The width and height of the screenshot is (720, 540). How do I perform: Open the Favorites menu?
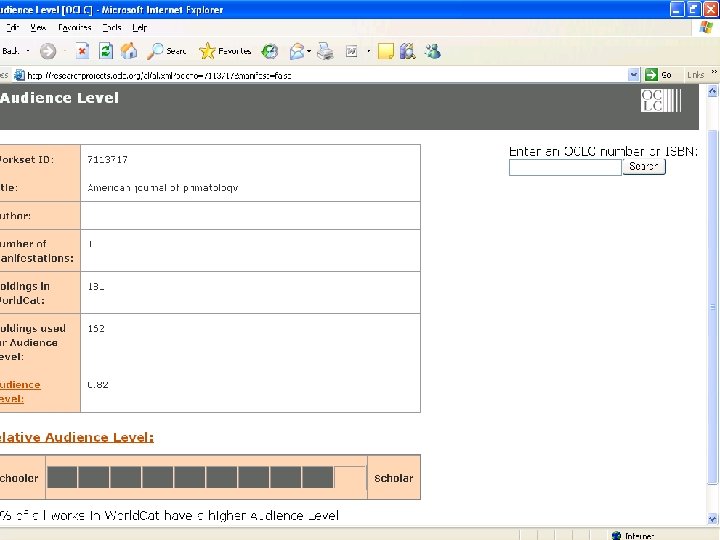(x=74, y=28)
